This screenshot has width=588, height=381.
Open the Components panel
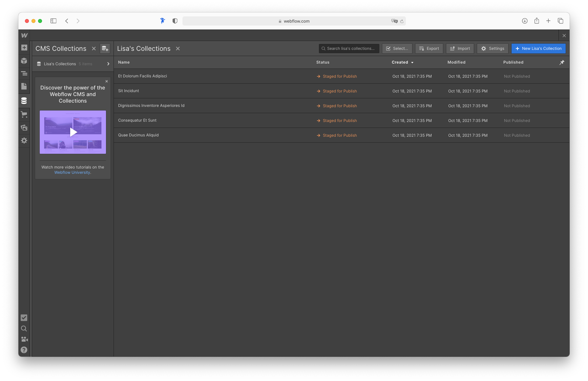(24, 61)
